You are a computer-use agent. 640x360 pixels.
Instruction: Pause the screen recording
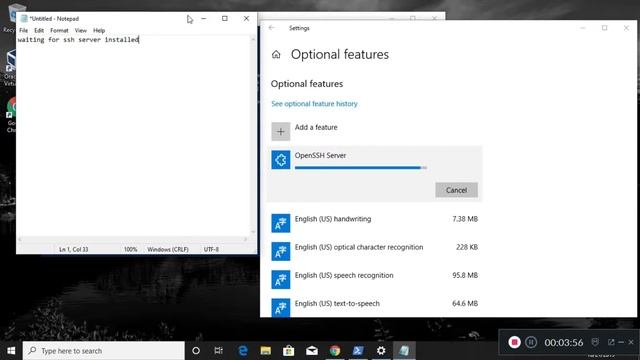click(x=531, y=342)
